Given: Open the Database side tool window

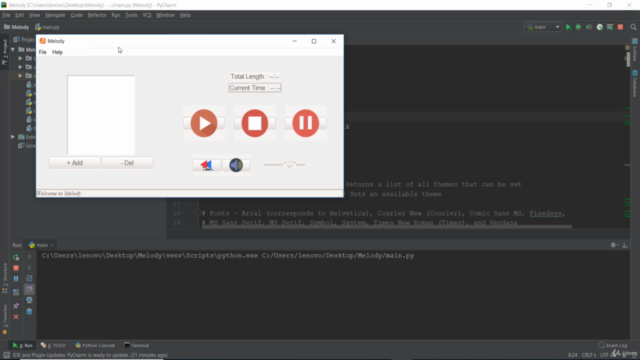Looking at the screenshot, I should coord(635,84).
